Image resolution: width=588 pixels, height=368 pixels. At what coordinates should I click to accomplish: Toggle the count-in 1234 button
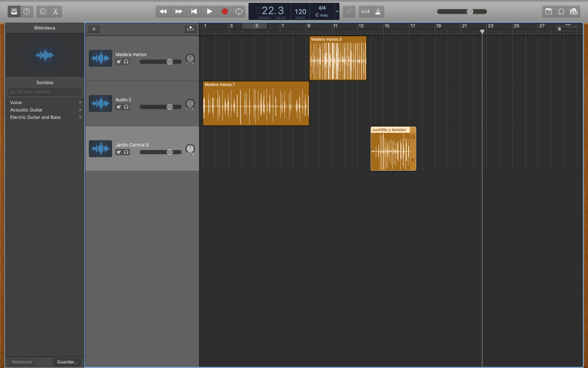[x=365, y=11]
